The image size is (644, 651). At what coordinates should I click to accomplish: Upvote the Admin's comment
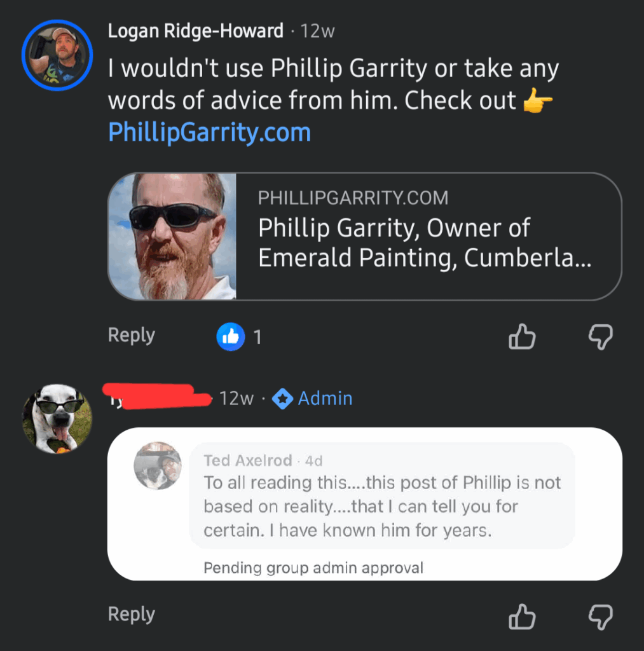(522, 616)
